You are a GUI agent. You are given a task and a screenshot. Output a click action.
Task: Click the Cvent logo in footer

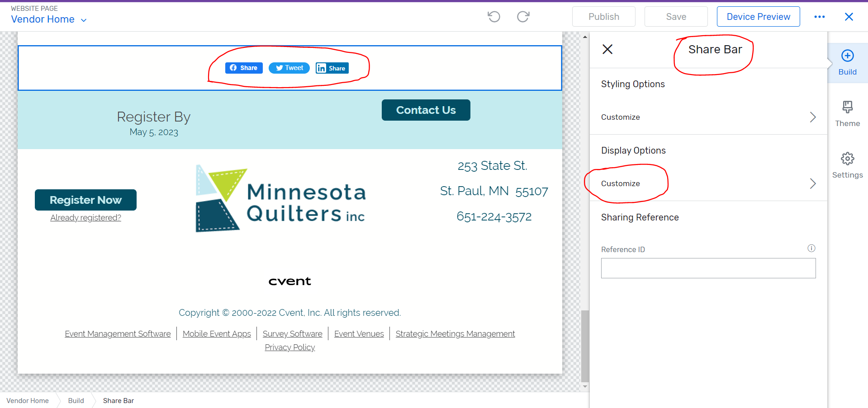[290, 281]
